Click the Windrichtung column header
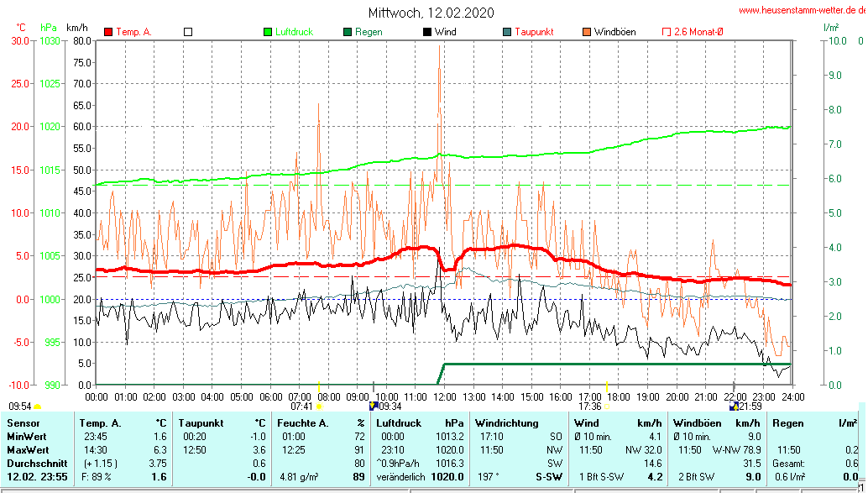Screen dimensions: 868x493 508,422
